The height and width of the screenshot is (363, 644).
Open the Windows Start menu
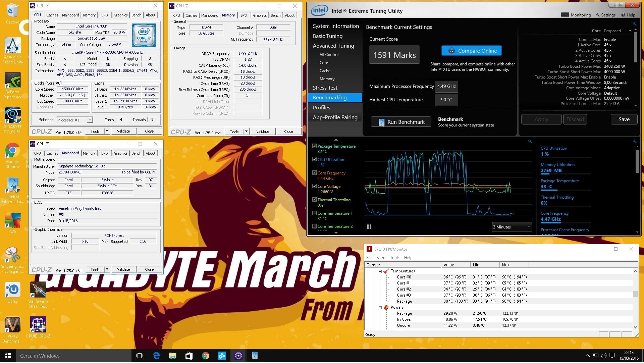tap(8, 356)
